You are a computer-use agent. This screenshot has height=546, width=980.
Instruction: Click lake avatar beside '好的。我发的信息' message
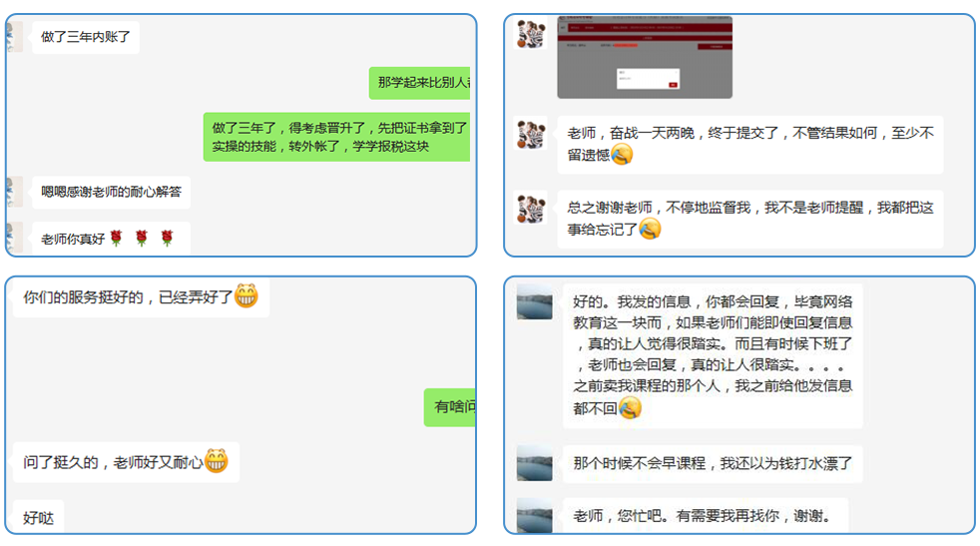pos(534,302)
